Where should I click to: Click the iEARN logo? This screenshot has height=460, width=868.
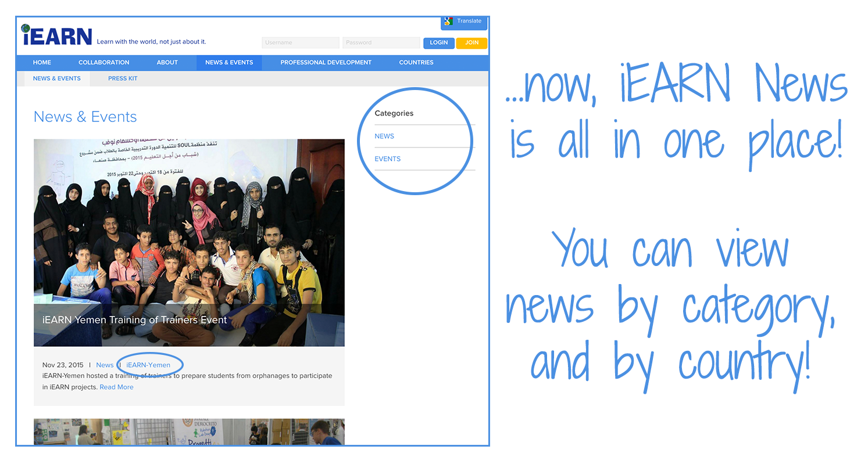[56, 35]
